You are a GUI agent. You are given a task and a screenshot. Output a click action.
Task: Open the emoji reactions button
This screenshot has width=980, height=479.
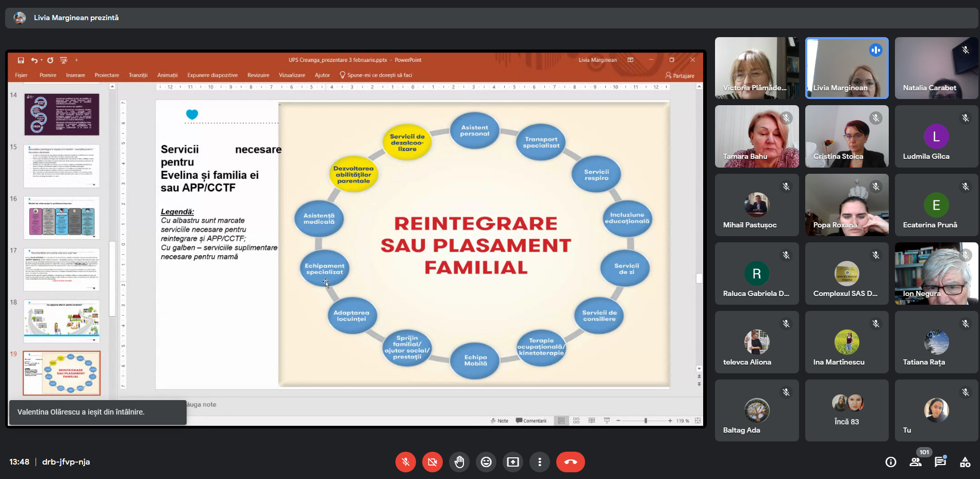(x=486, y=462)
